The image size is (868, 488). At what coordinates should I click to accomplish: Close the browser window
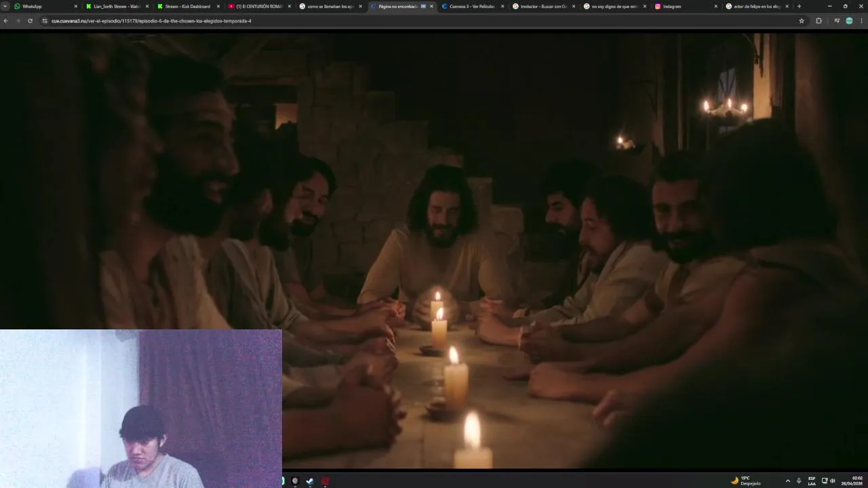861,6
